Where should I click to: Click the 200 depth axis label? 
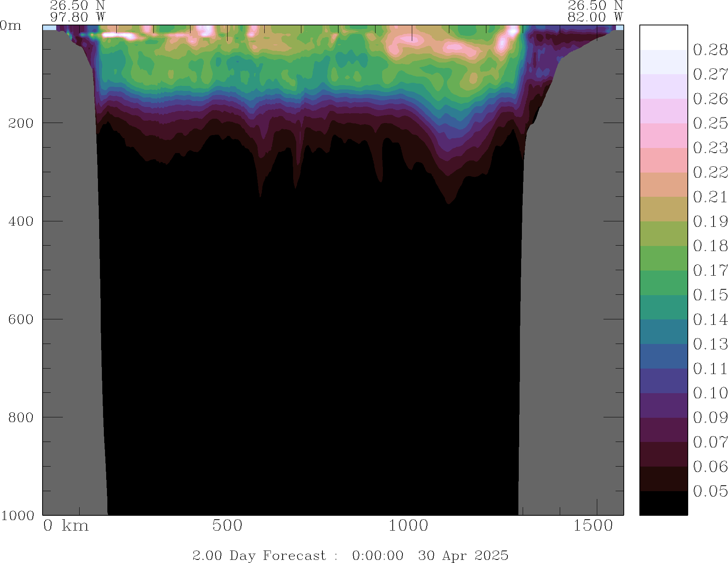pyautogui.click(x=21, y=123)
